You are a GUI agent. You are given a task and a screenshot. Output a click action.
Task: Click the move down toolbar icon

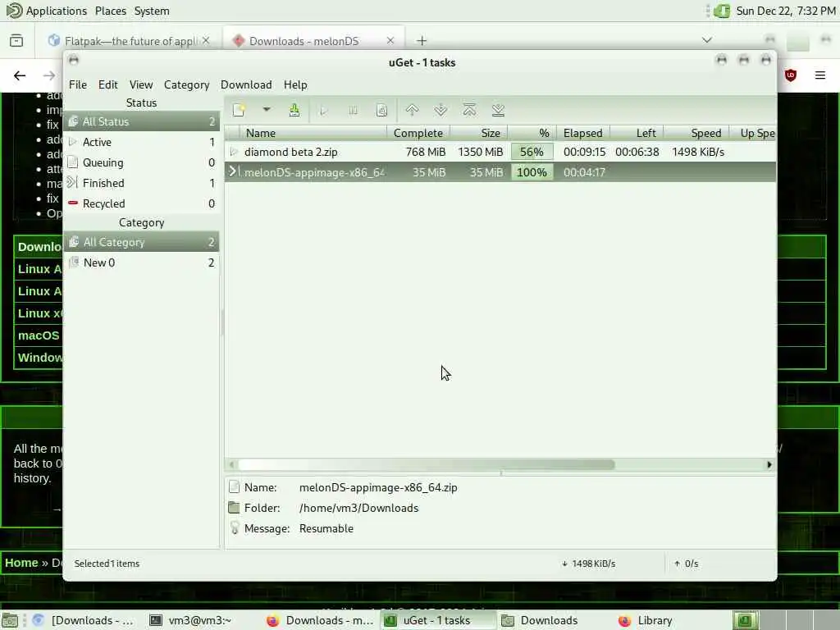point(441,111)
